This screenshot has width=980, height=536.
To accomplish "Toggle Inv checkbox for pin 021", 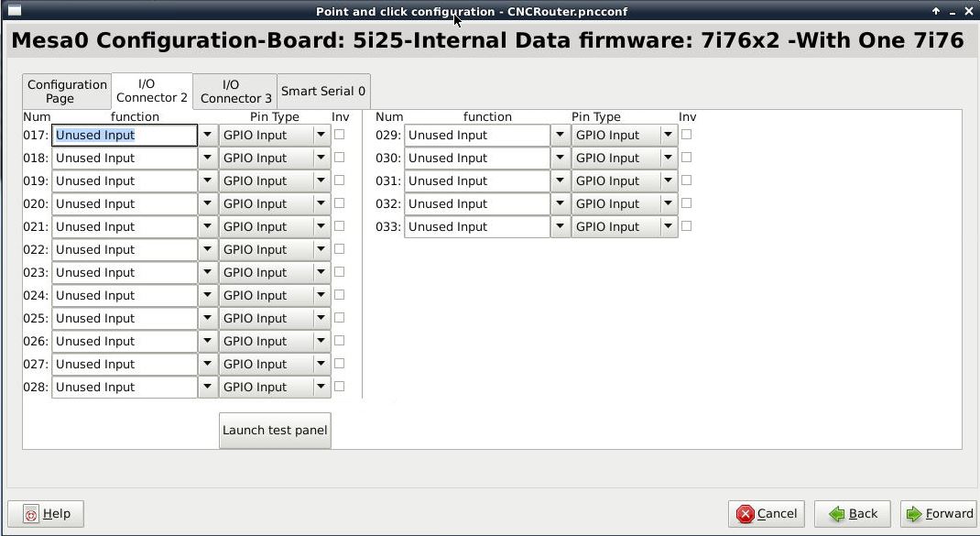I will click(x=340, y=226).
